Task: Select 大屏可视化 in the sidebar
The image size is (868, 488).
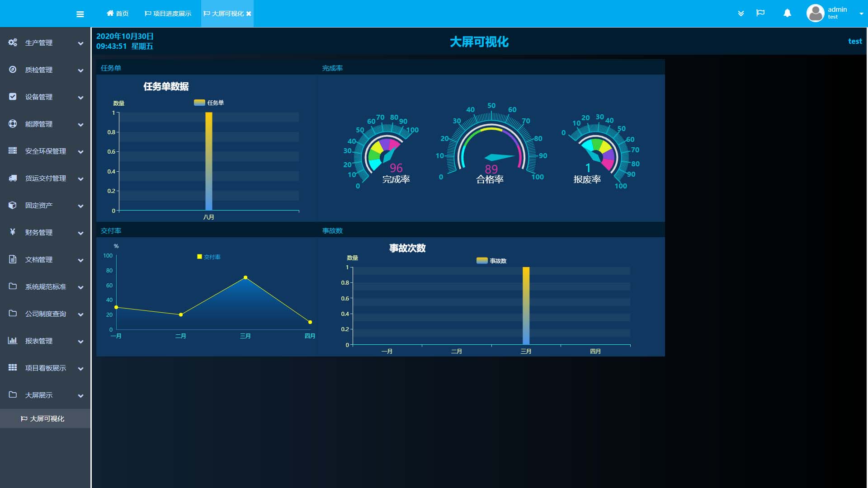Action: click(47, 419)
